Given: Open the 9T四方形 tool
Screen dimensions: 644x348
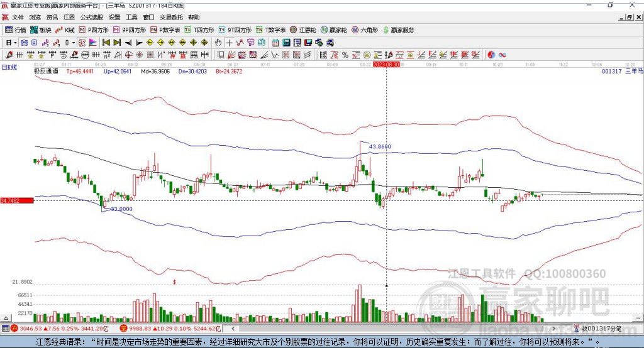Looking at the screenshot, I should 235,30.
